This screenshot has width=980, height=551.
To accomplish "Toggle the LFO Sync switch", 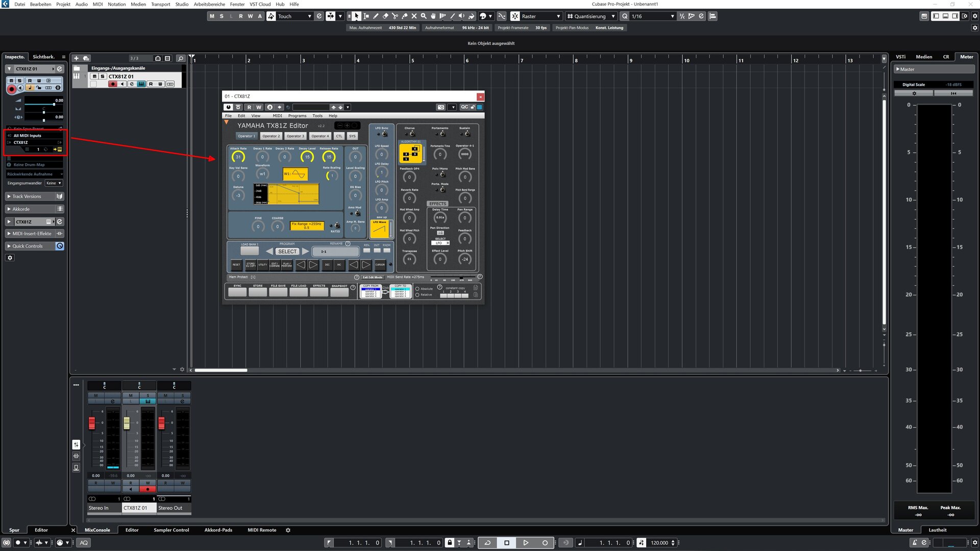I will point(383,134).
